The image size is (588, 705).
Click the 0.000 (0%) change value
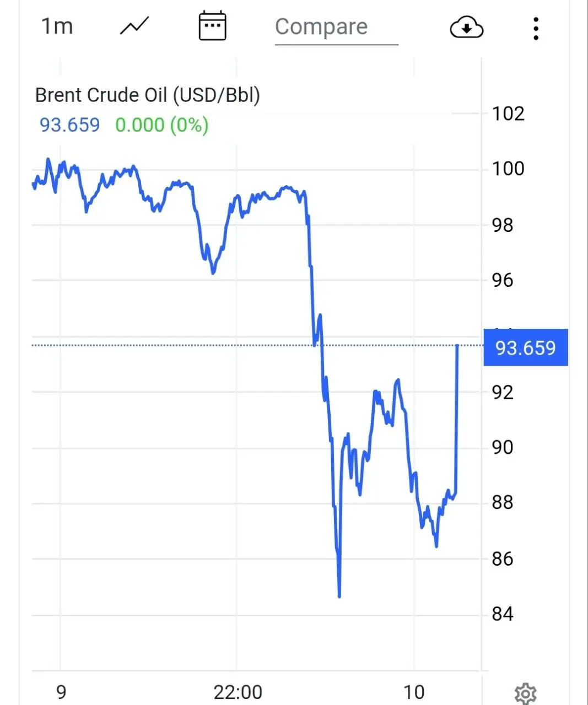161,125
